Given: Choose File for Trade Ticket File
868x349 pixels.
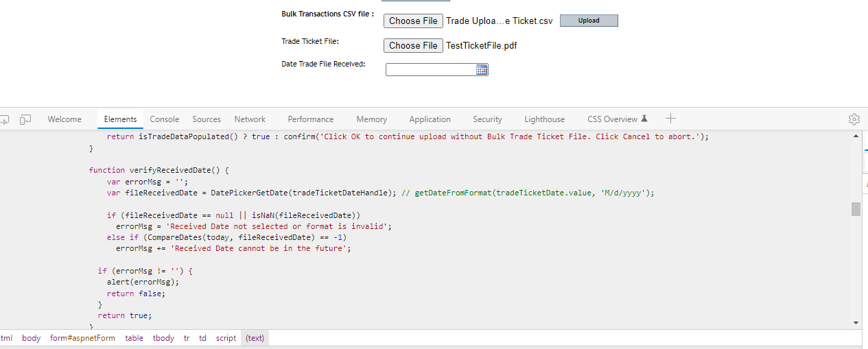Looking at the screenshot, I should coord(413,46).
